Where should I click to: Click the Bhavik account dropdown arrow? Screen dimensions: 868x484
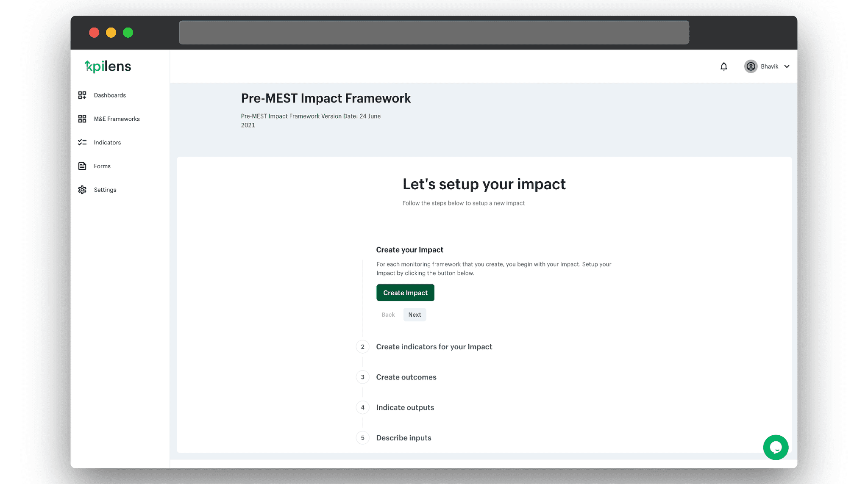click(x=788, y=66)
